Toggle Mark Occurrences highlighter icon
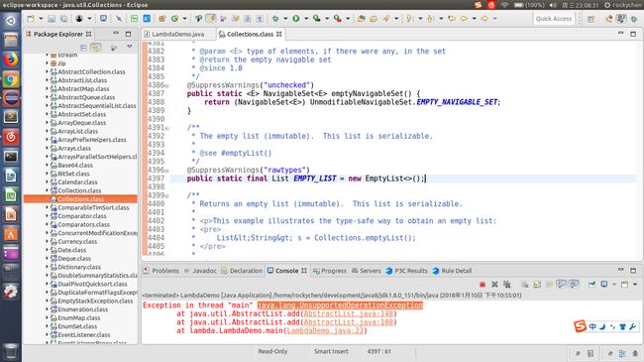 click(x=210, y=19)
